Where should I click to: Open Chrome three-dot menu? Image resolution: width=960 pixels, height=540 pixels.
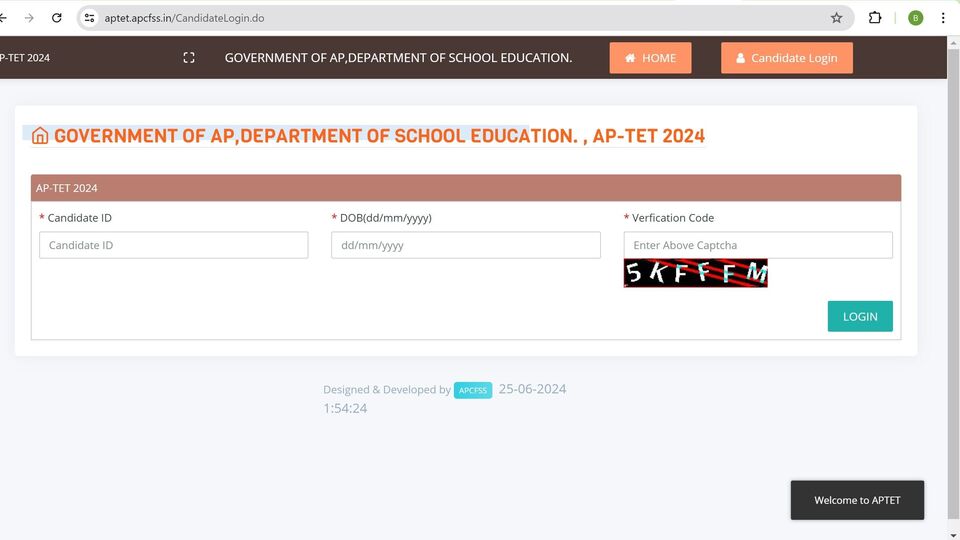coord(943,18)
